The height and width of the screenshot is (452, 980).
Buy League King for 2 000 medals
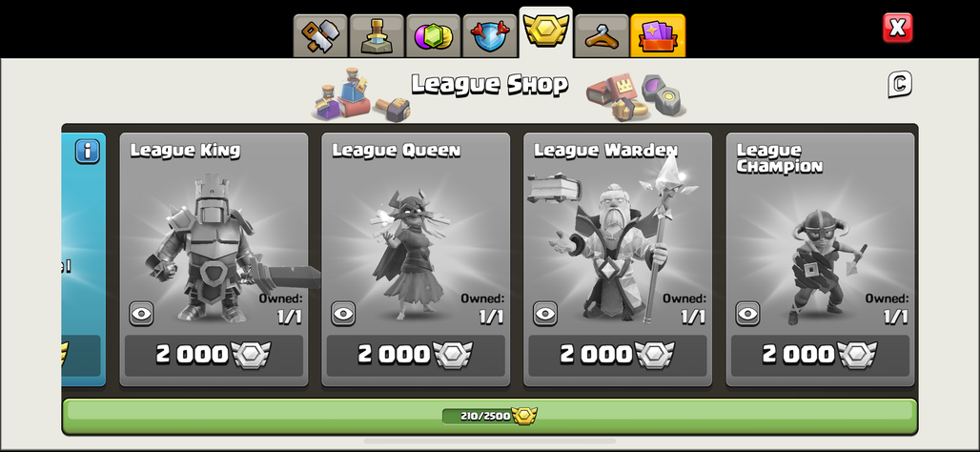click(214, 355)
